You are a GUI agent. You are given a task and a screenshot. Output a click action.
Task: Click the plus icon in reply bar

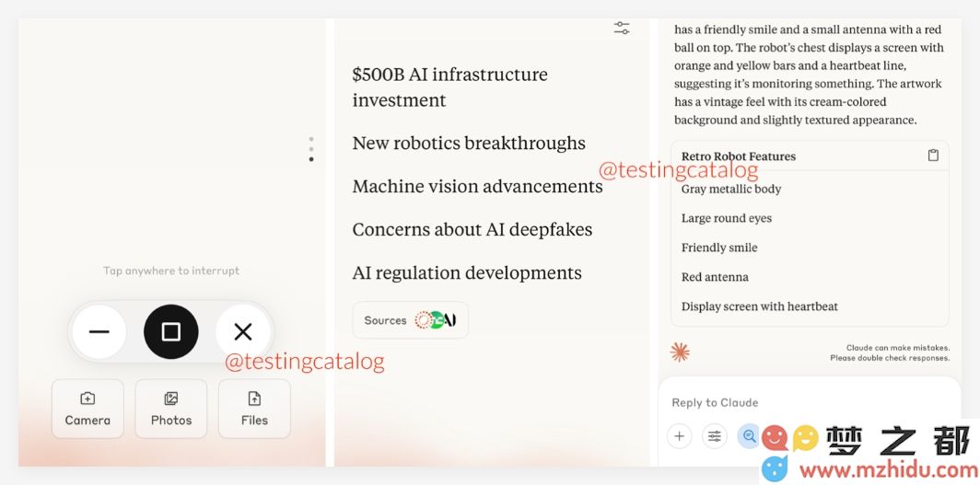pyautogui.click(x=680, y=436)
